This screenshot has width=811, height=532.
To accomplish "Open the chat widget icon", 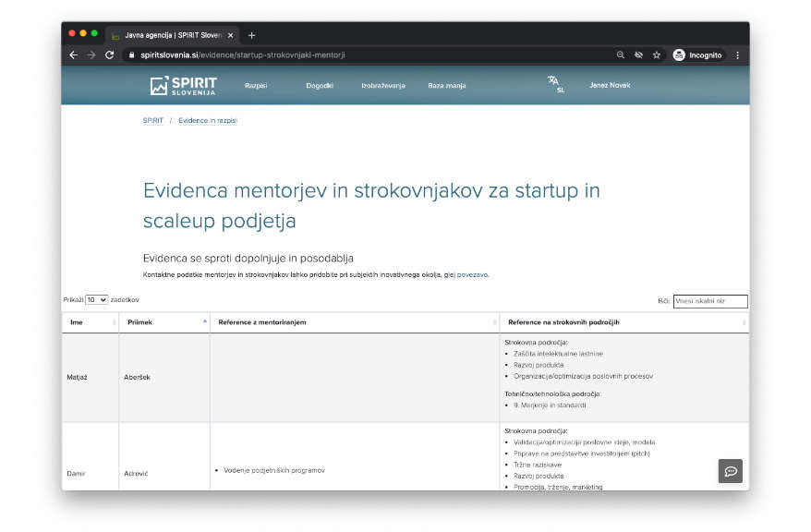I will pyautogui.click(x=730, y=471).
